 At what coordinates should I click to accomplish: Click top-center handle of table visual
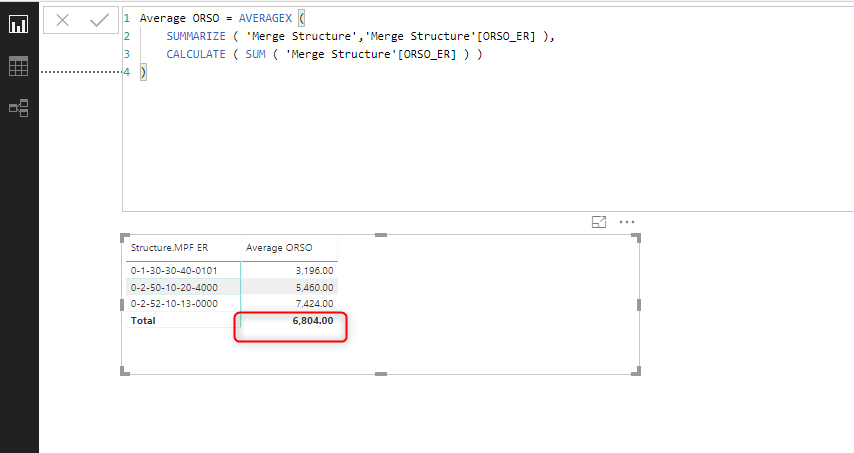pos(381,235)
